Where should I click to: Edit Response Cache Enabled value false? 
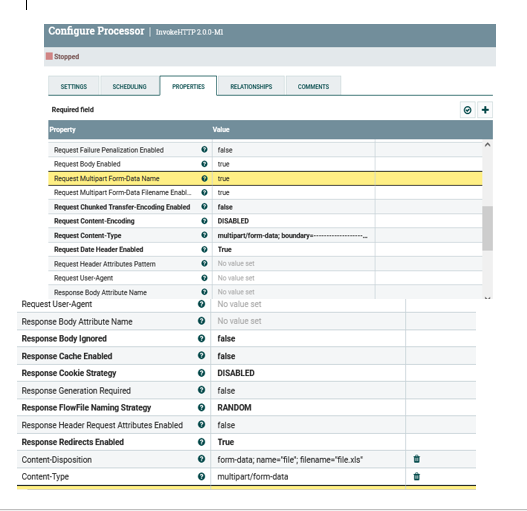[308, 356]
